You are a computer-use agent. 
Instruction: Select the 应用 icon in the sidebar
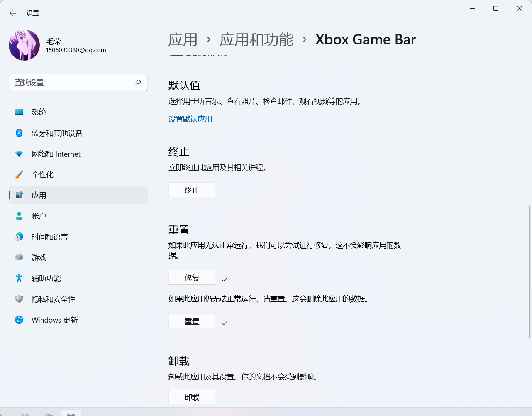(19, 195)
